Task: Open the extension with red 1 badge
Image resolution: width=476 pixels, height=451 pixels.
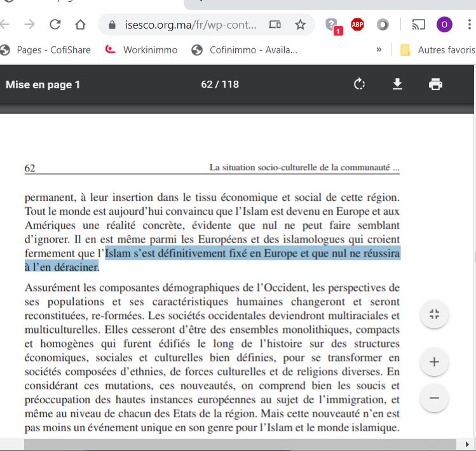Action: pos(333,25)
